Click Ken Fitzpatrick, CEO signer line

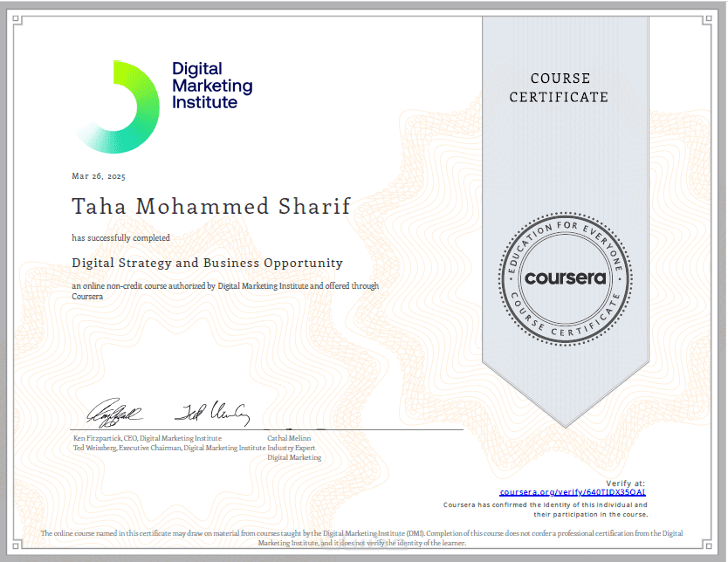[x=148, y=438]
